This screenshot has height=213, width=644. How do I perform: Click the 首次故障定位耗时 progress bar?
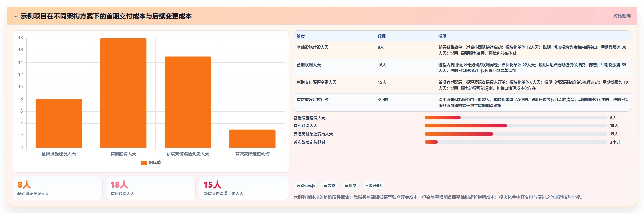[x=516, y=142]
